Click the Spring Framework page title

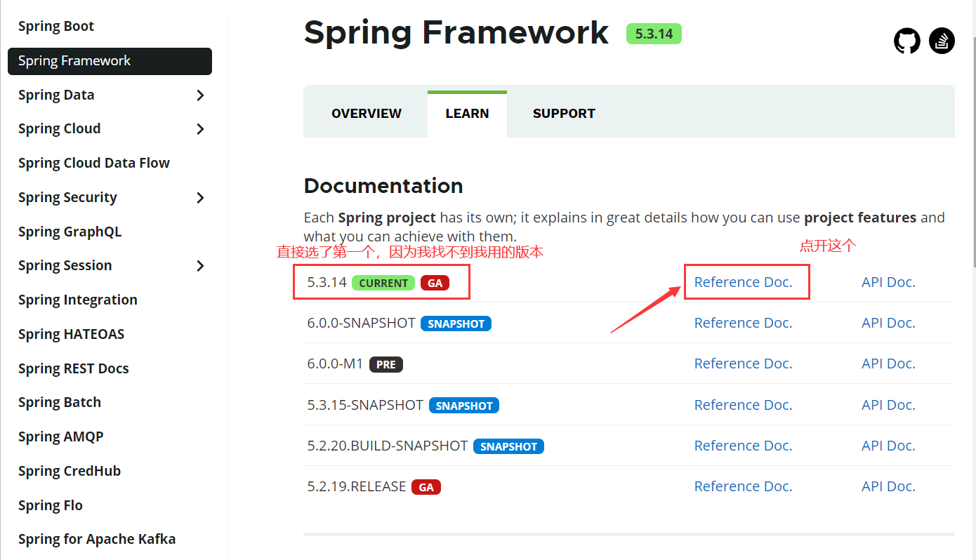tap(456, 33)
